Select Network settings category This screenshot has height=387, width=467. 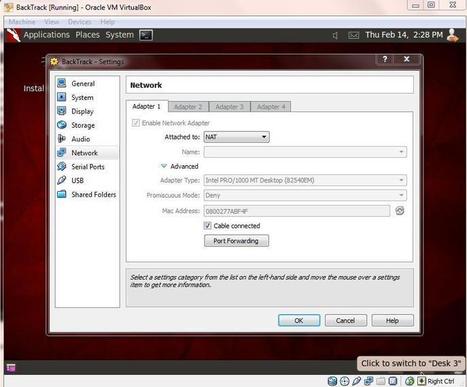point(87,153)
